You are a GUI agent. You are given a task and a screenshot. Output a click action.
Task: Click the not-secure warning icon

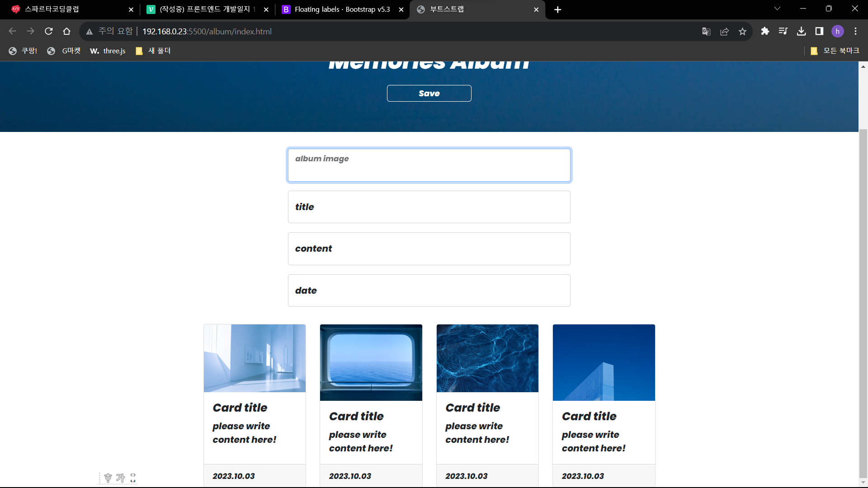90,32
